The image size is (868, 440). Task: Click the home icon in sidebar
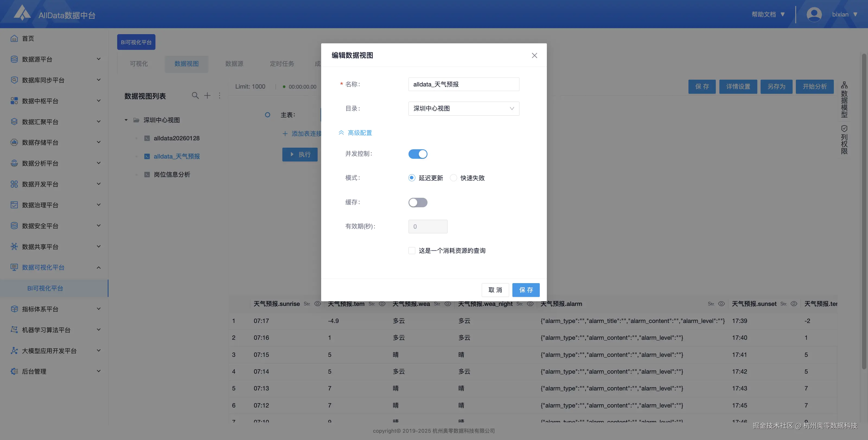14,38
